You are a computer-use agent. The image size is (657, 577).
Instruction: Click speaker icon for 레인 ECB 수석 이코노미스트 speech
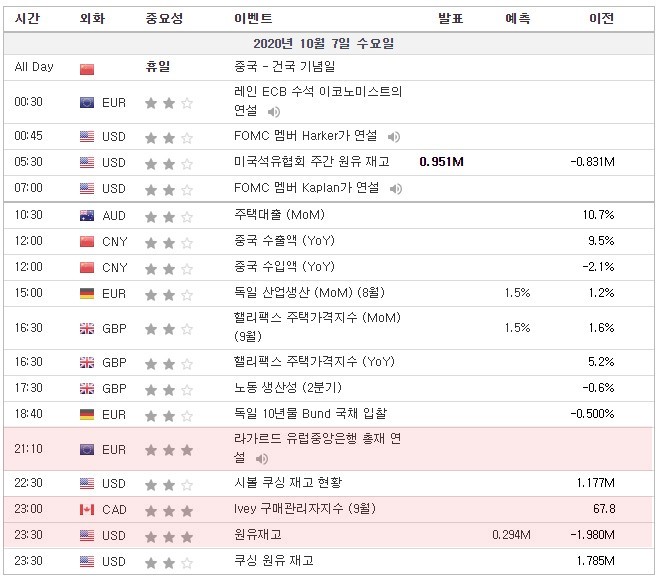pyautogui.click(x=274, y=112)
